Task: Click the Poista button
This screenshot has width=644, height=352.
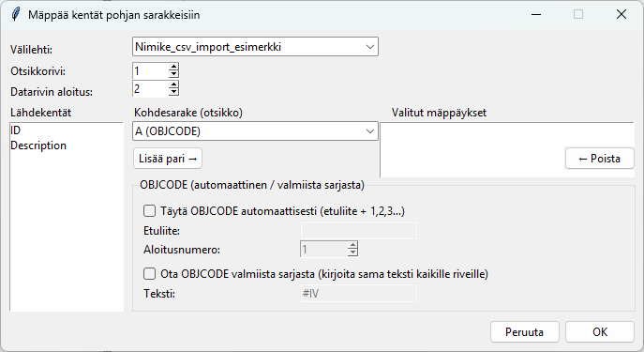Action: tap(600, 159)
